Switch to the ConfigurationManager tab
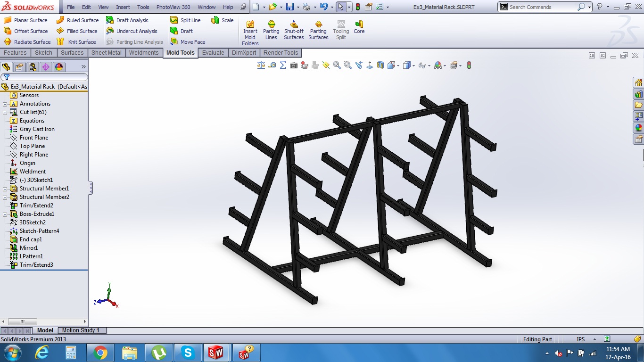This screenshot has width=644, height=362. pyautogui.click(x=32, y=67)
